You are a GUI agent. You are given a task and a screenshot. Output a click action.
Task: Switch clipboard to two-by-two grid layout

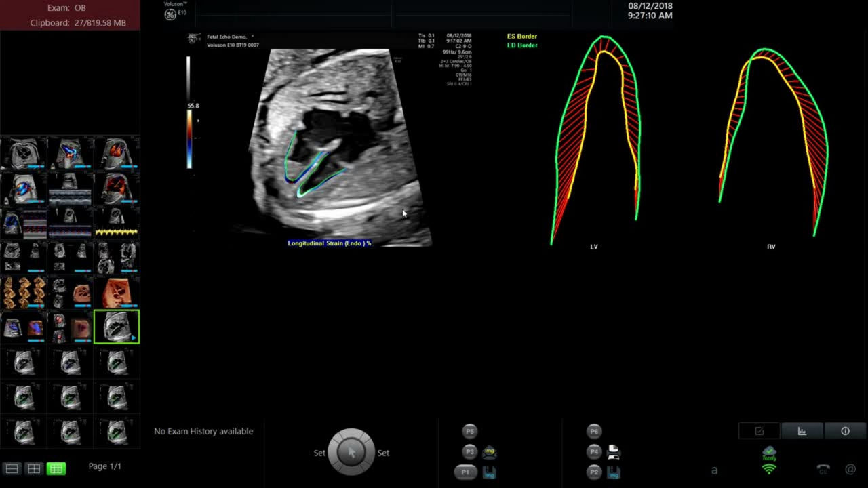tap(33, 468)
